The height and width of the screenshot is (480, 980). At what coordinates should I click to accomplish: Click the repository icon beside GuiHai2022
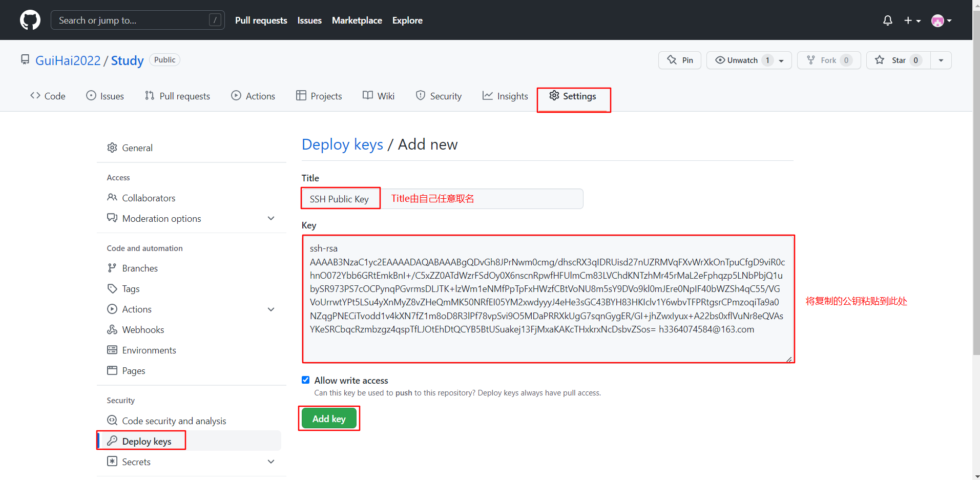point(25,59)
